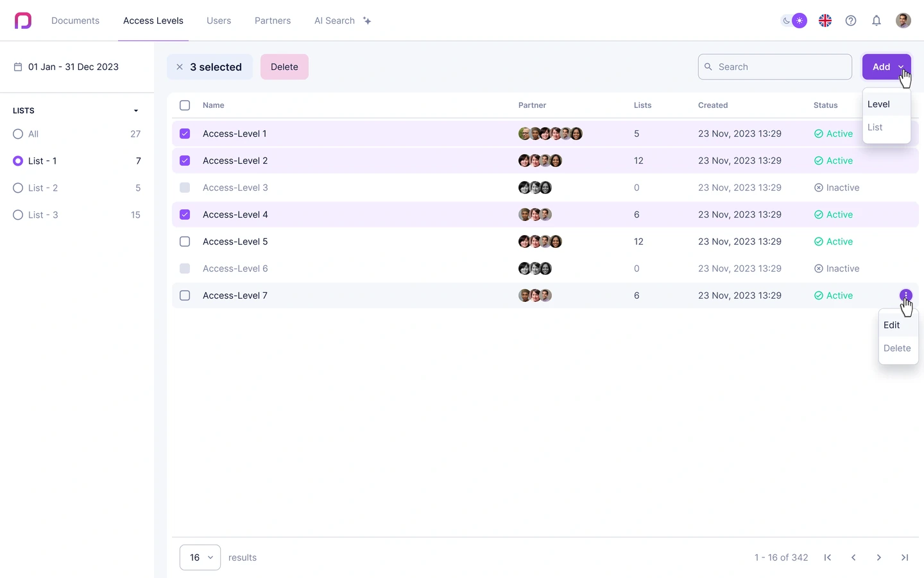Open the 01 Jan - 31 Dec 2023 date range picker
This screenshot has height=578, width=924.
coord(67,67)
